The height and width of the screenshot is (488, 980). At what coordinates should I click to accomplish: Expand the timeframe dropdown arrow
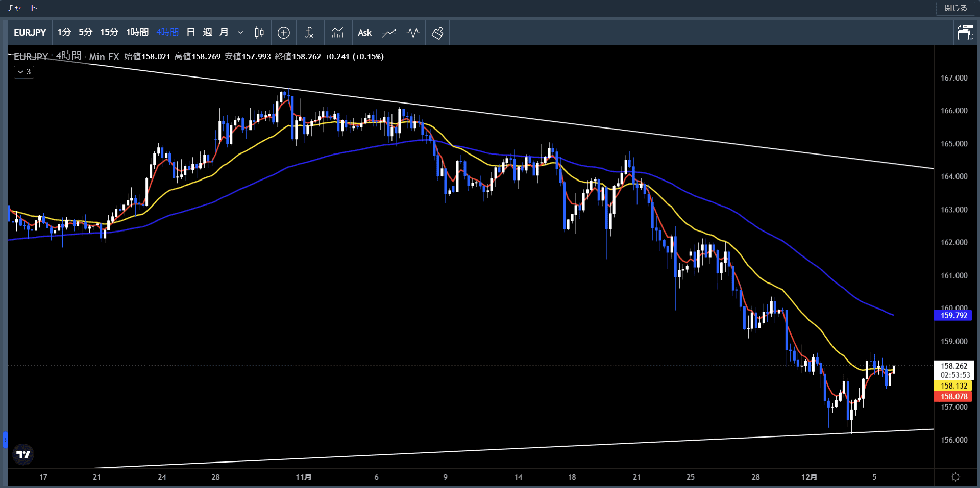pos(240,33)
